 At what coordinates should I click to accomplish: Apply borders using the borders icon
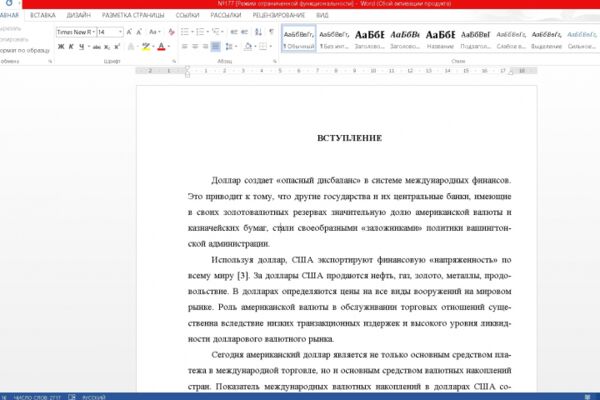point(262,46)
